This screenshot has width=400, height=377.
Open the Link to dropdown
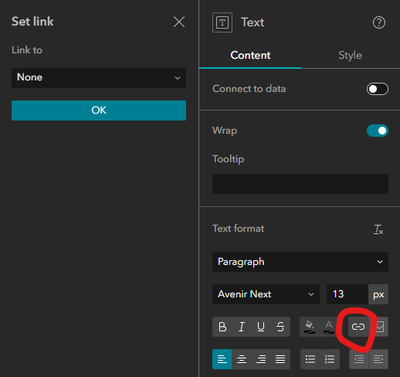click(x=99, y=78)
